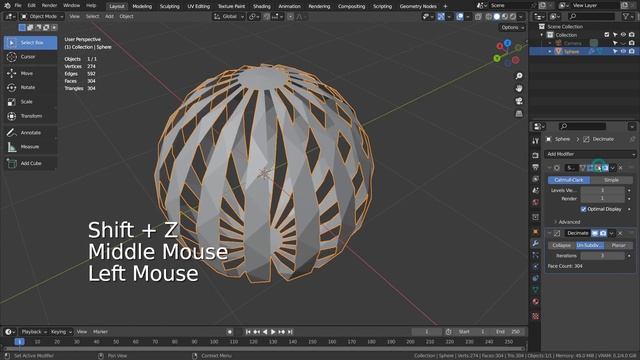Select the Cursor tool
Screen dimensions: 640x360
click(31, 57)
